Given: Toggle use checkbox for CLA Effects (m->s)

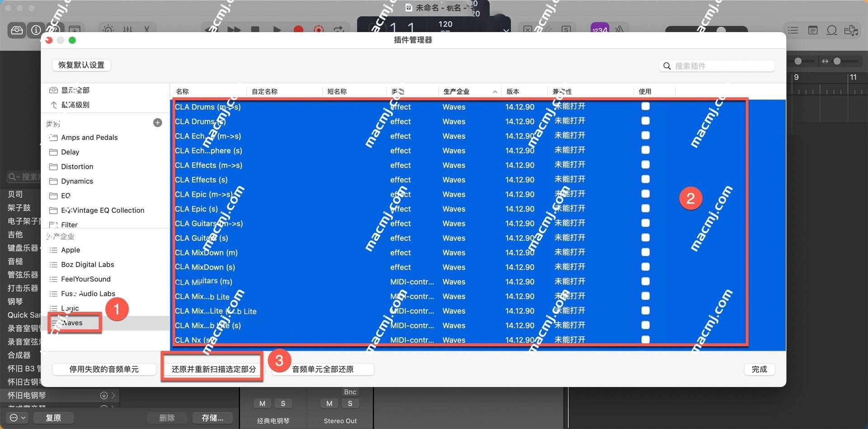Looking at the screenshot, I should [646, 164].
